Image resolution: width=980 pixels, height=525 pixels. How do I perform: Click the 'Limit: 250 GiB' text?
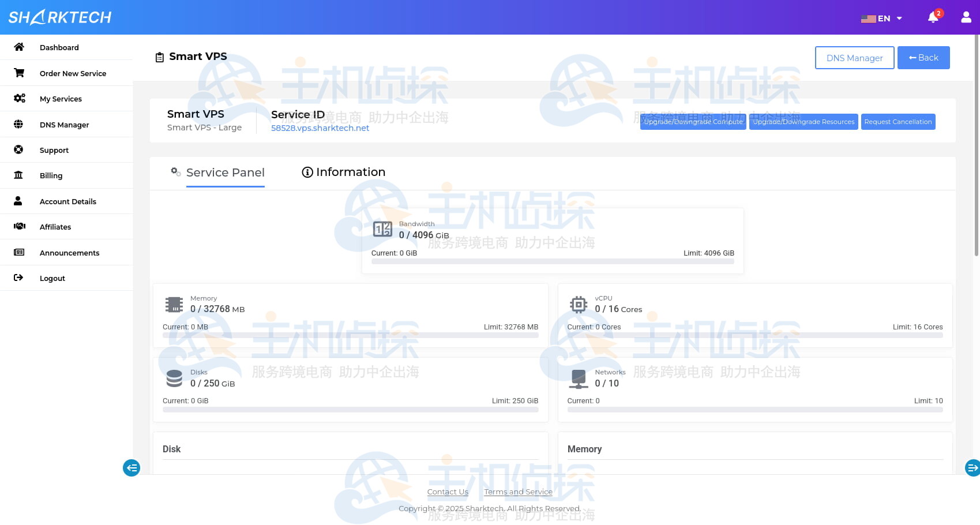tap(515, 401)
